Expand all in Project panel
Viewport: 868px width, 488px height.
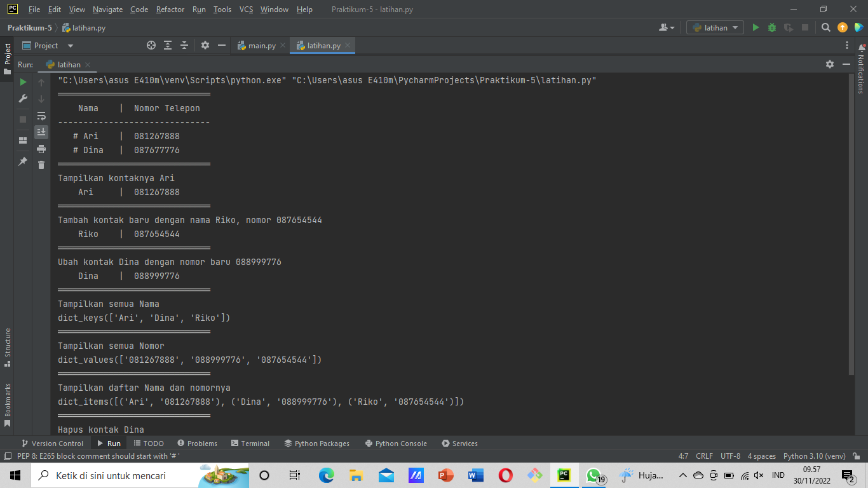pyautogui.click(x=168, y=45)
